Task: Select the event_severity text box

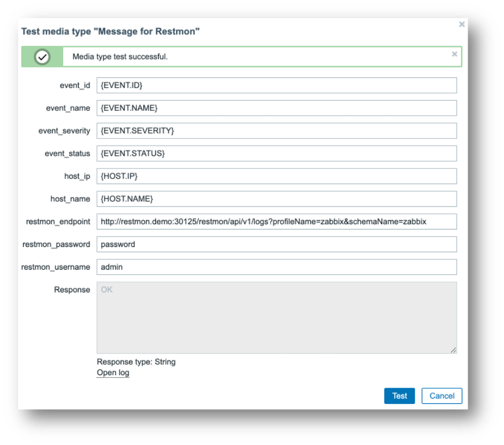Action: tap(276, 131)
